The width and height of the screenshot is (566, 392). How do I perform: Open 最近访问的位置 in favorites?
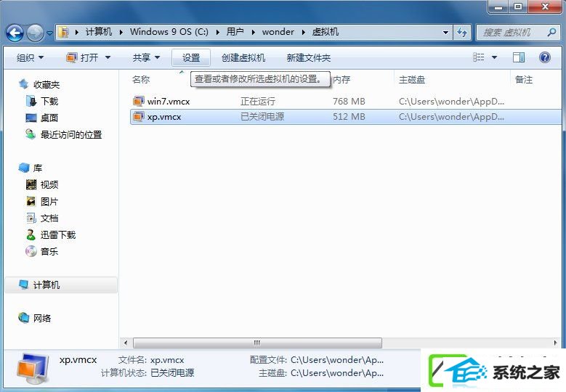tap(71, 135)
